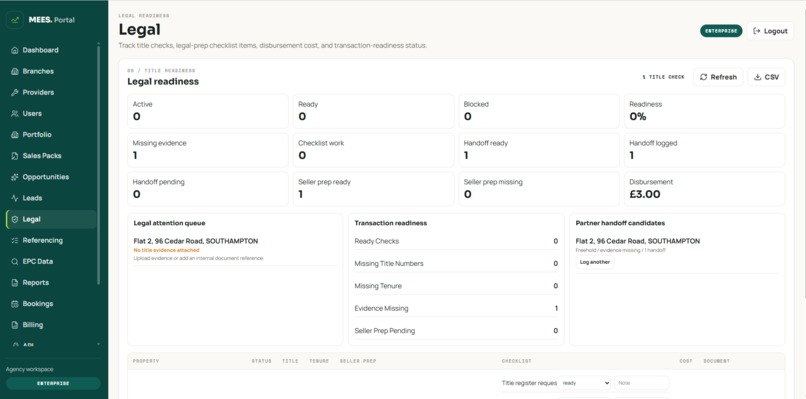
Task: Click 'No title evidence attached' warning text
Action: tap(167, 250)
